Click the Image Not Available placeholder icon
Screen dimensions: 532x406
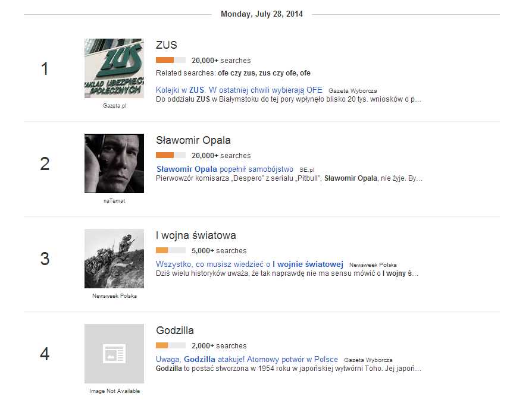coord(114,354)
